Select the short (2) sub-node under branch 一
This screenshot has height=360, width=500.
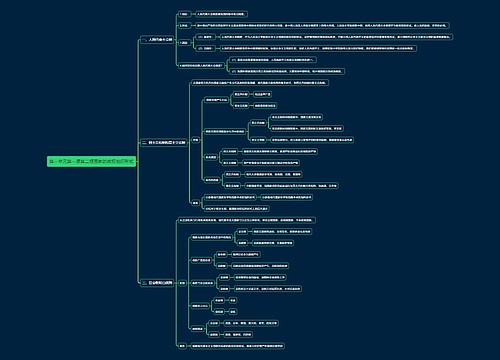205,48
